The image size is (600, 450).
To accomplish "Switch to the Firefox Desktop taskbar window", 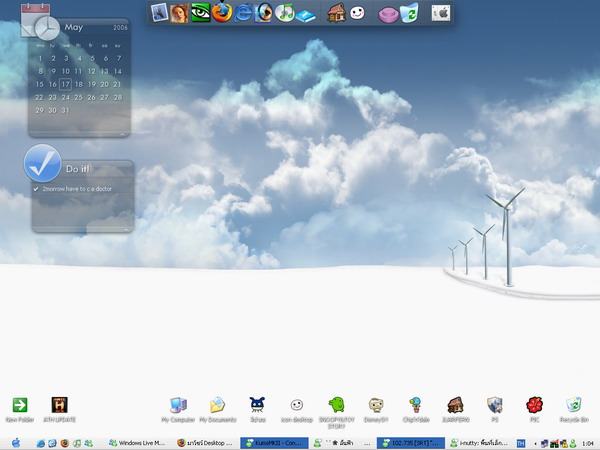I will (205, 443).
